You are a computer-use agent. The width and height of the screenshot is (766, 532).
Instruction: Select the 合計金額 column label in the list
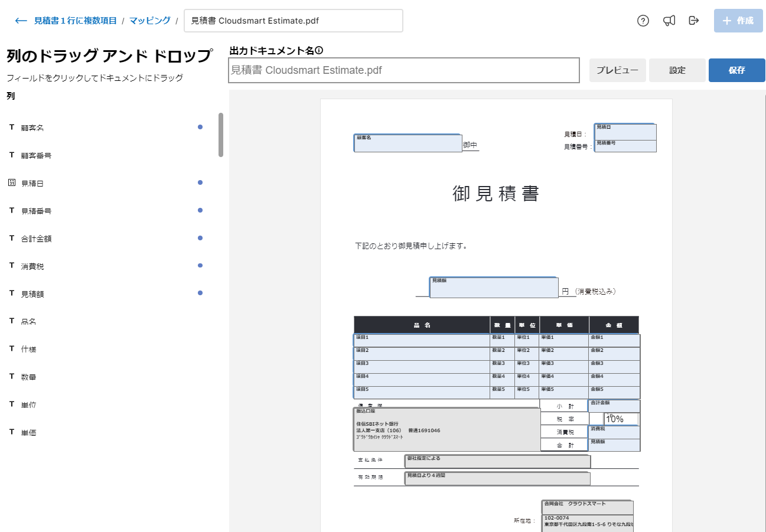pyautogui.click(x=36, y=239)
